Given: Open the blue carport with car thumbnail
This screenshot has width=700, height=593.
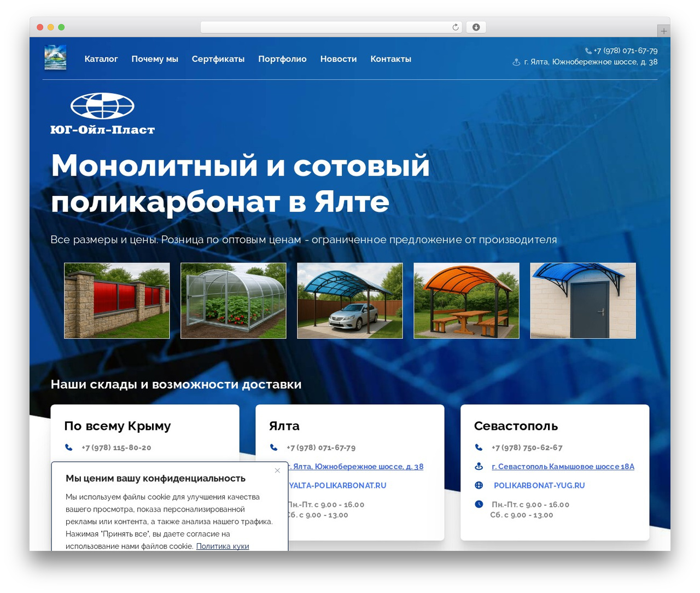Looking at the screenshot, I should coord(350,301).
